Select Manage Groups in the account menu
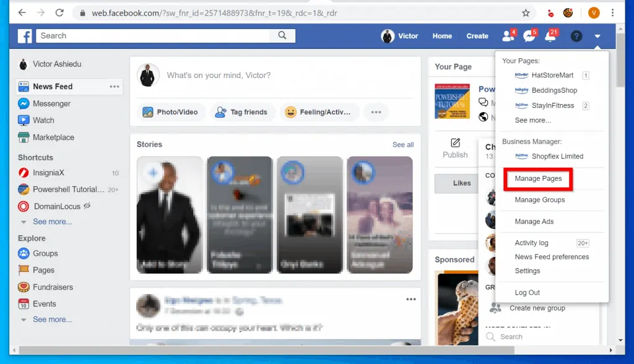The height and width of the screenshot is (364, 634). pos(539,199)
